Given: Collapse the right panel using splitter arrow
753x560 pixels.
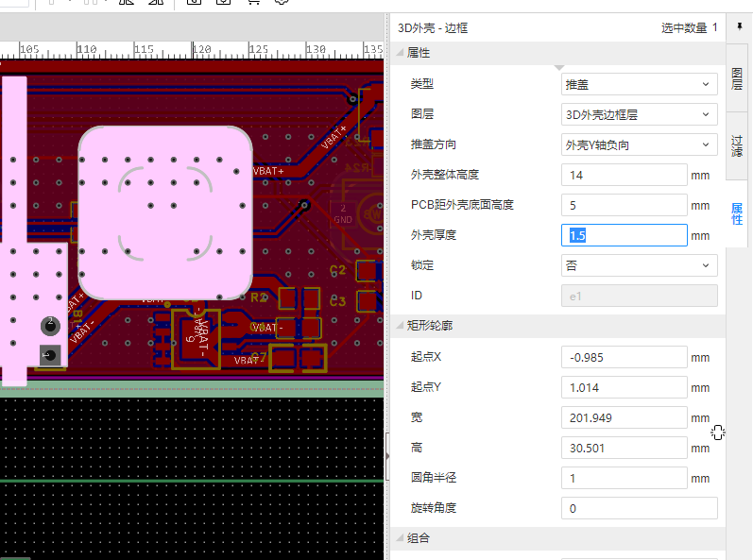Looking at the screenshot, I should tap(387, 455).
